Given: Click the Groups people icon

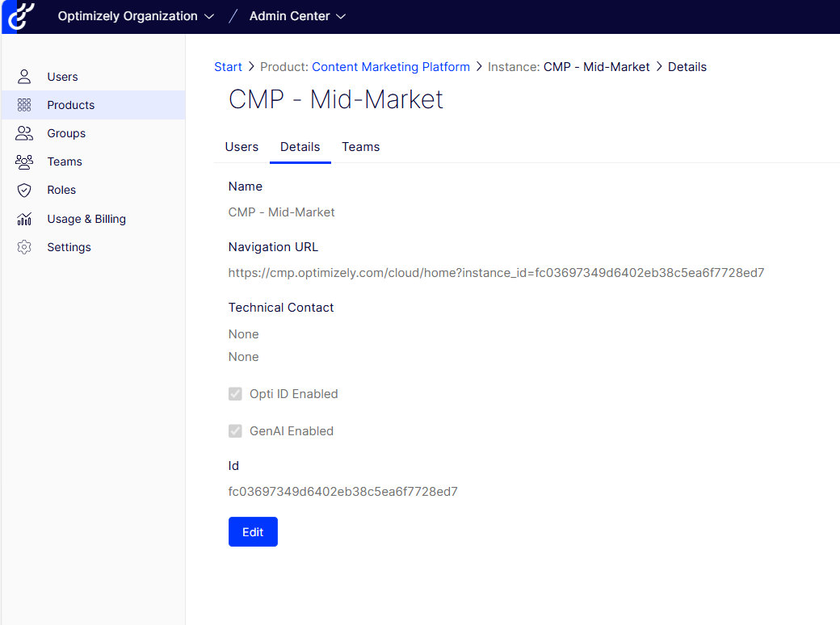Looking at the screenshot, I should [24, 133].
